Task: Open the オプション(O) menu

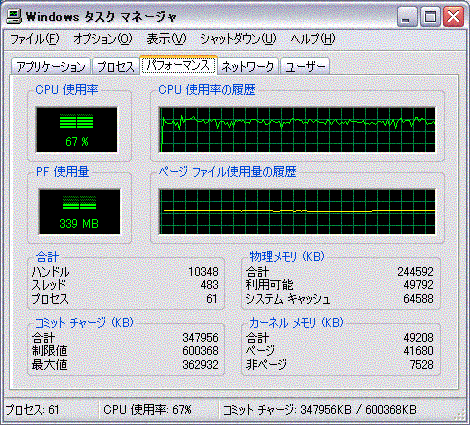Action: [x=102, y=39]
